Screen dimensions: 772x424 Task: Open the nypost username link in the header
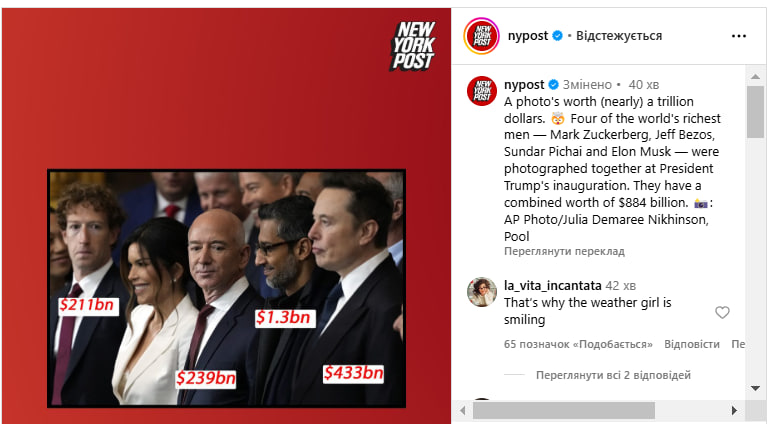click(x=528, y=36)
